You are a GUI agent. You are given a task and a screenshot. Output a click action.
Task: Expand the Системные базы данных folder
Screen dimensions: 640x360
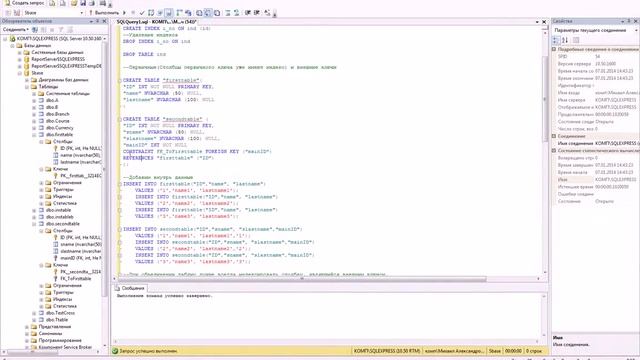(20, 52)
